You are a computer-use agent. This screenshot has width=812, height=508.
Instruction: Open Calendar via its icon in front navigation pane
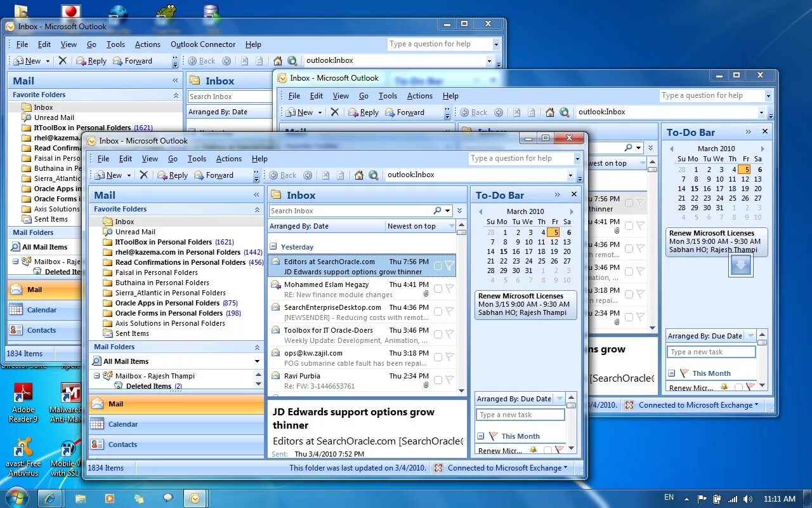(x=97, y=424)
